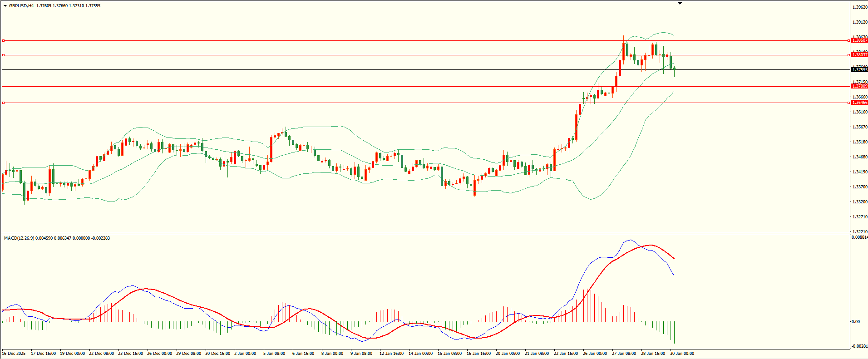Select left handle of 1.38507 line
868x359 pixels.
tap(4, 40)
